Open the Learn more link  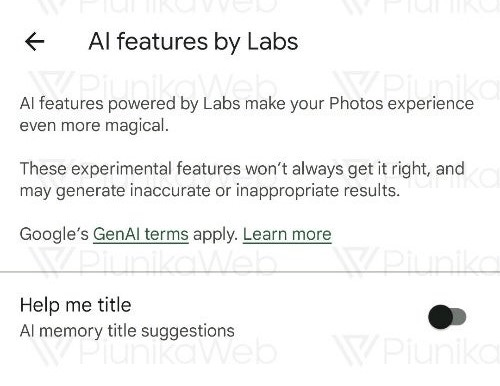click(287, 234)
